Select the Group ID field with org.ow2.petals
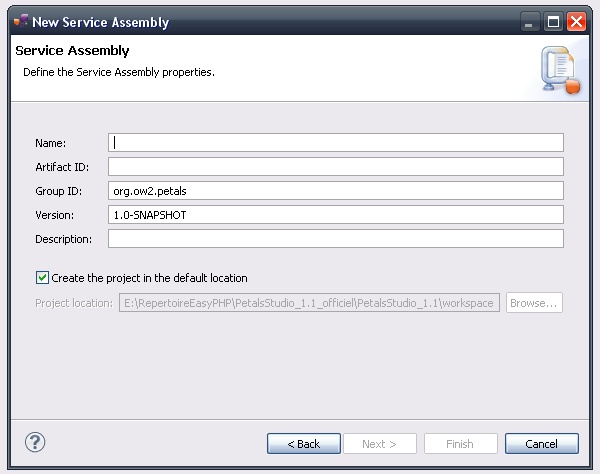The image size is (600, 474). pyautogui.click(x=335, y=190)
